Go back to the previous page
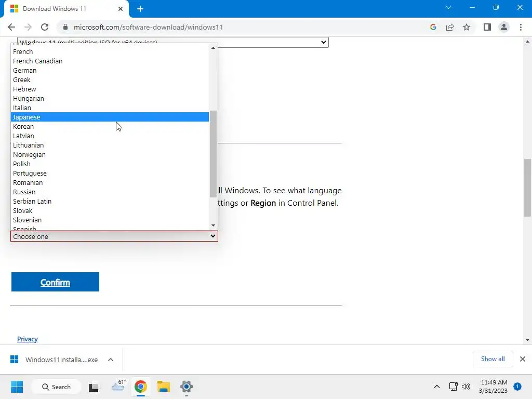Screen dimensions: 532x399 pyautogui.click(x=11, y=27)
